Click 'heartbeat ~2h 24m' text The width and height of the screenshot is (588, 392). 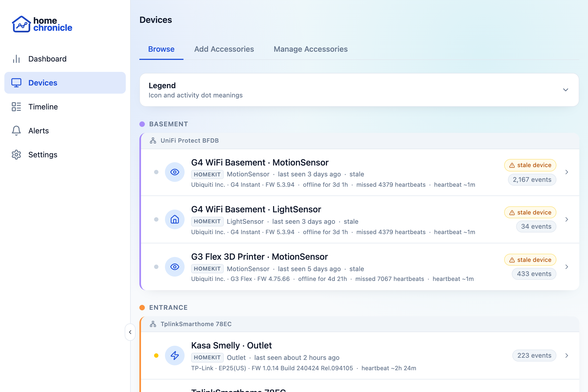point(389,368)
